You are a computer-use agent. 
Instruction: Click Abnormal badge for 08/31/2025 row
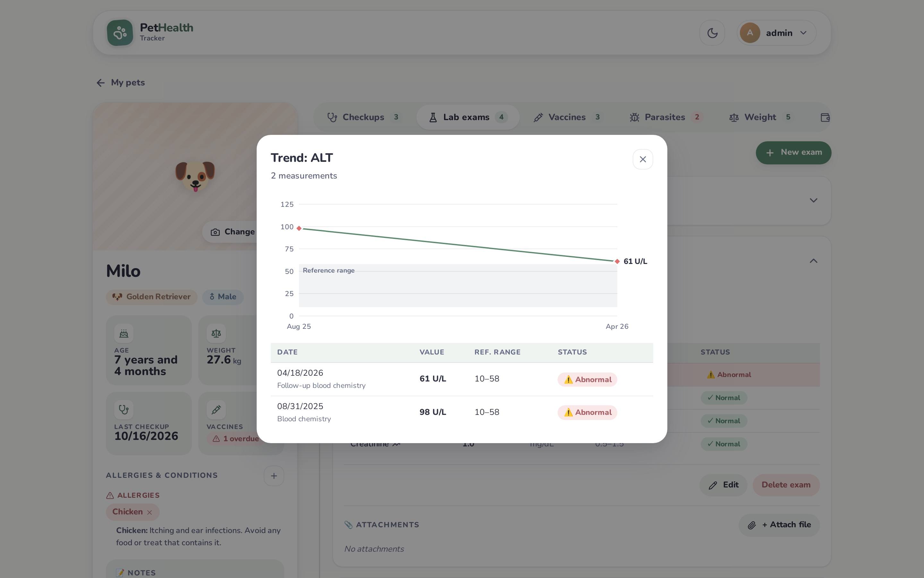(587, 413)
